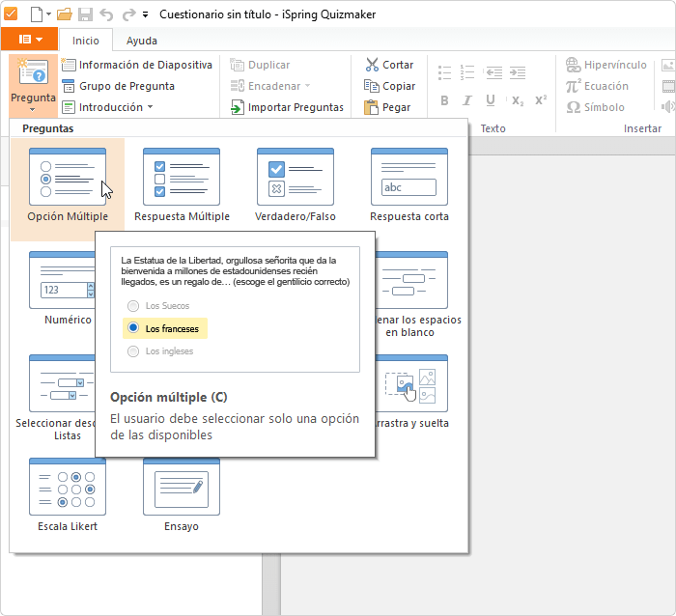Add an Ensayo essay question
676x616 pixels.
coord(182,495)
